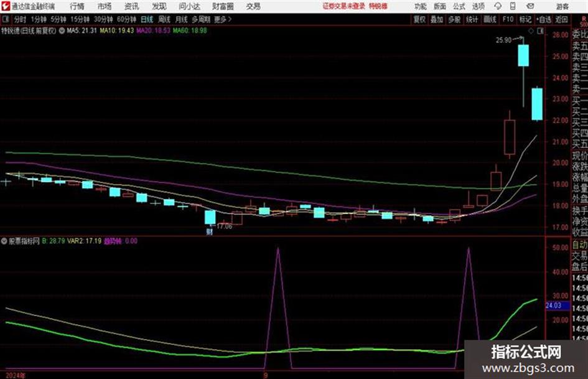Click the 财 marker below the candlestick
588x379 pixels.
[209, 232]
